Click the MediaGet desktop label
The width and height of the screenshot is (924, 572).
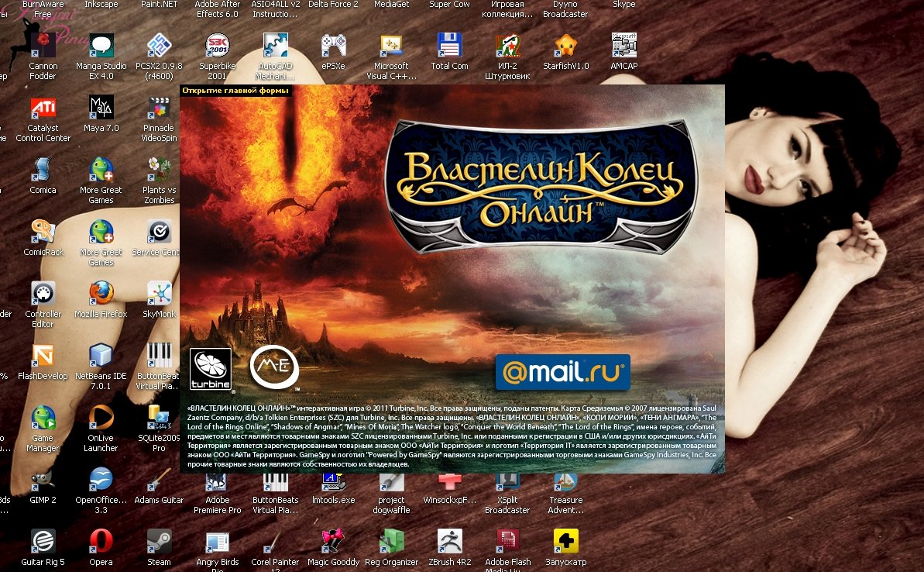[391, 4]
